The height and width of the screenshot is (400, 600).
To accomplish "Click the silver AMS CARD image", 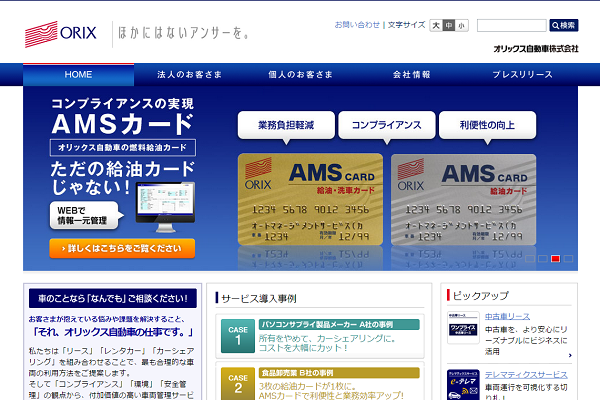I will coord(463,199).
